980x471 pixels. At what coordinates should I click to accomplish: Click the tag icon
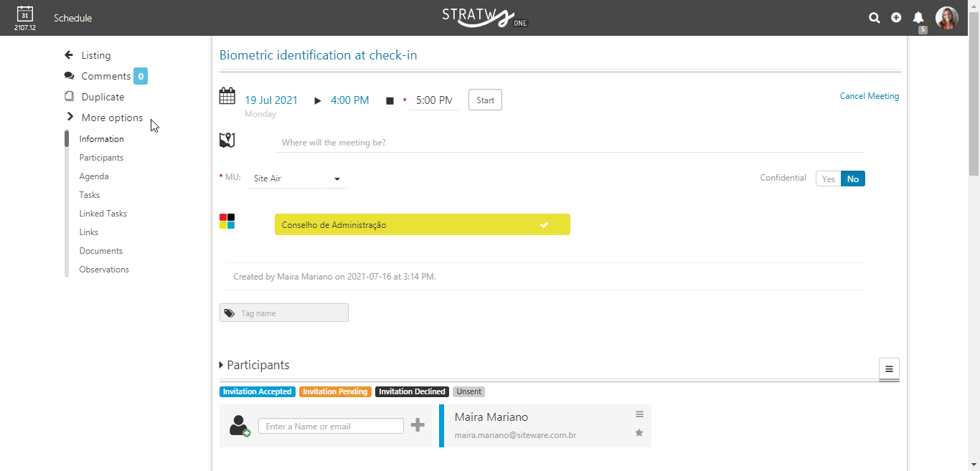(x=230, y=313)
